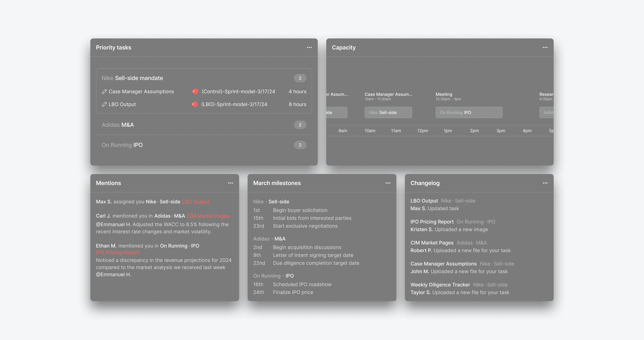Click the 12pm timeline hour label
Image resolution: width=644 pixels, height=340 pixels.
(423, 131)
